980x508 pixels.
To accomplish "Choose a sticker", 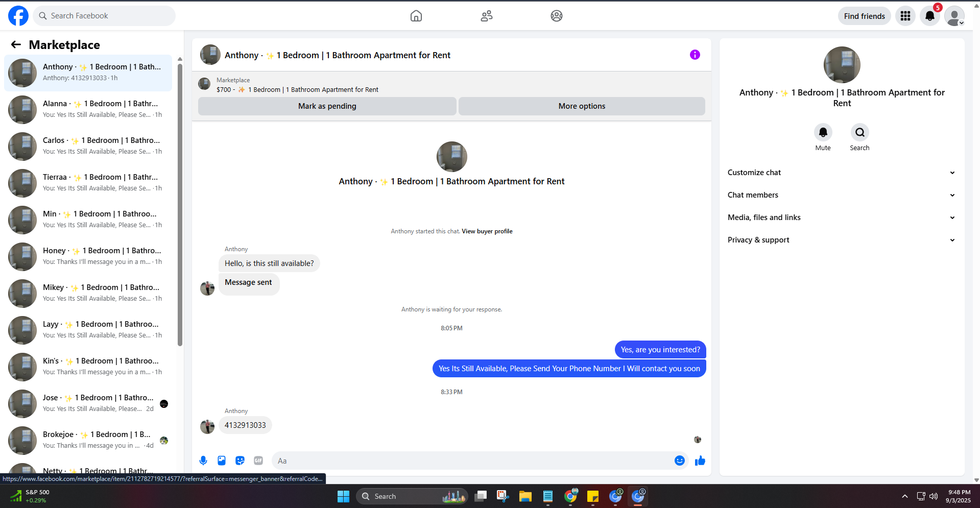I will (x=240, y=461).
